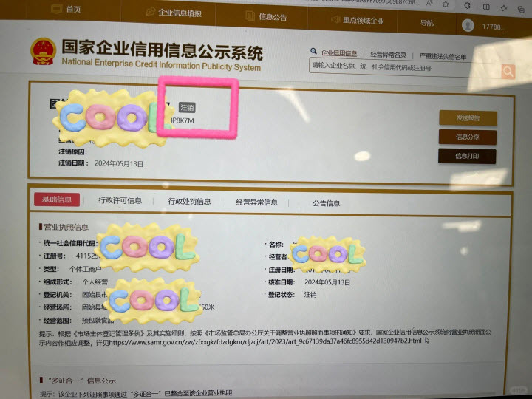Select the 经营异常名录 search type
Image resolution: width=532 pixels, height=399 pixels.
(x=388, y=55)
